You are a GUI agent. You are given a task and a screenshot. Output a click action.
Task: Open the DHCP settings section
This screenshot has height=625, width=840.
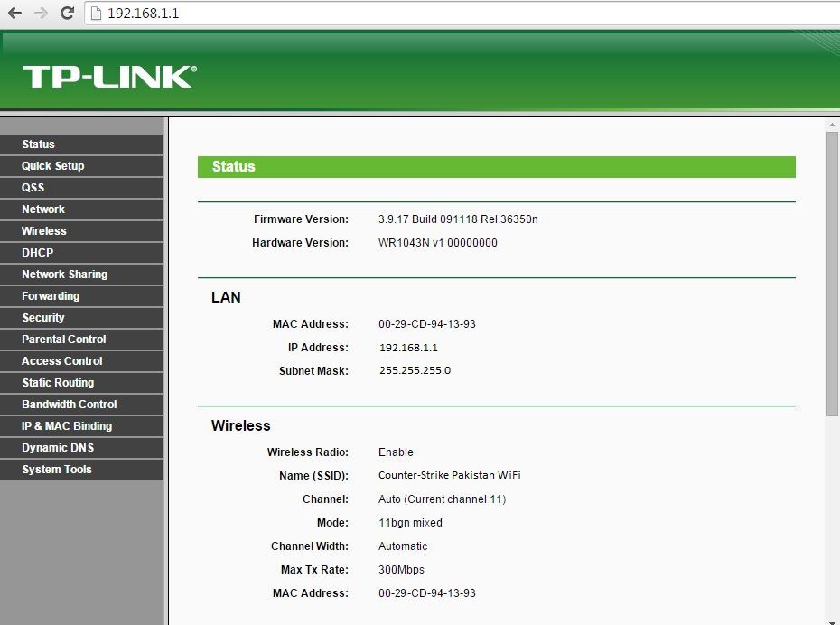coord(37,252)
